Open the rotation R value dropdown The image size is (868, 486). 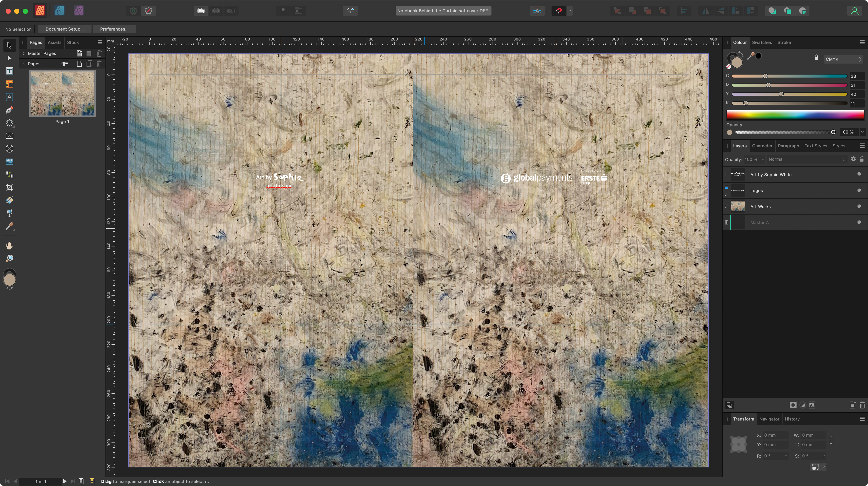coord(786,456)
